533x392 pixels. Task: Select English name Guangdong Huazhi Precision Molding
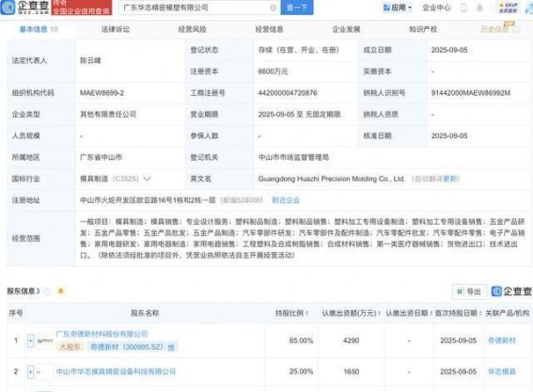pos(332,179)
